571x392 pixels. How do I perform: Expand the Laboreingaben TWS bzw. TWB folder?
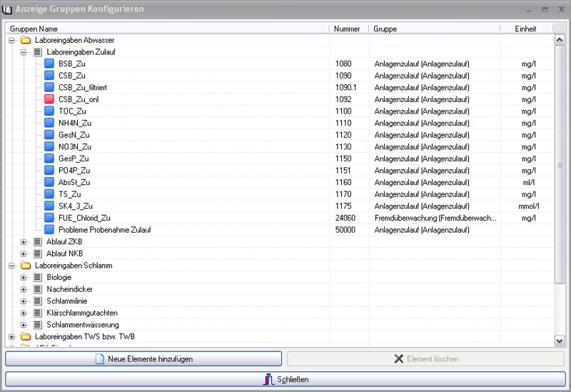pos(11,336)
